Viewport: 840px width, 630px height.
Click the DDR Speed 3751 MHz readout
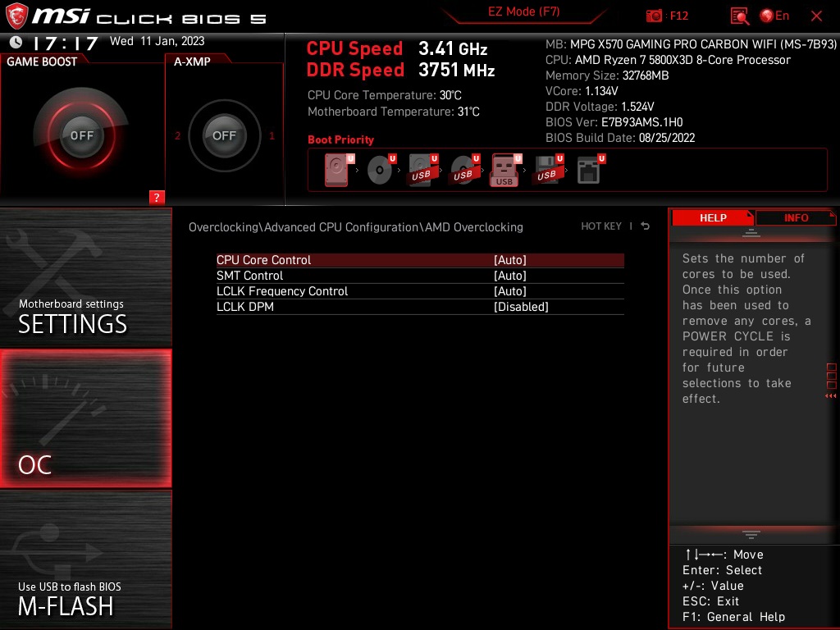[x=400, y=71]
